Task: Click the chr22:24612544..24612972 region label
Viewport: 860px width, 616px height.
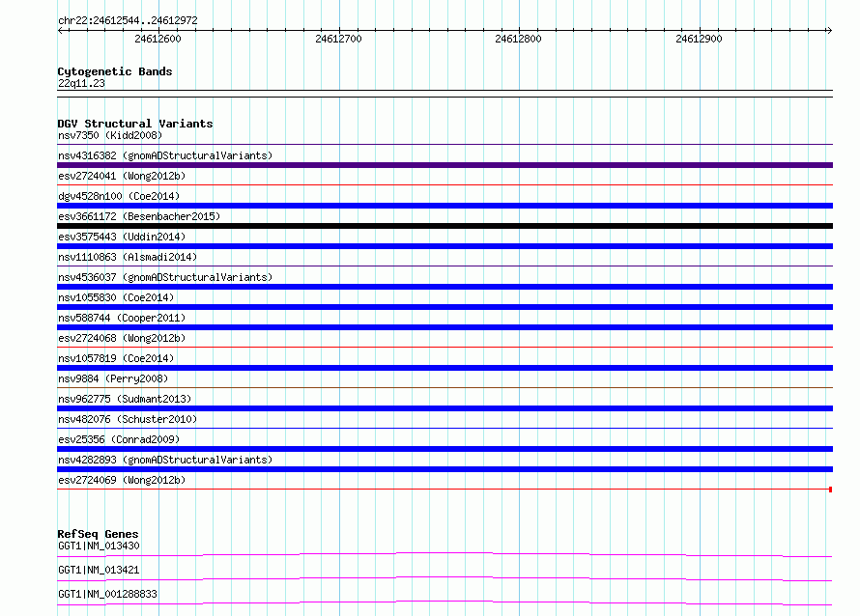Action: point(128,20)
